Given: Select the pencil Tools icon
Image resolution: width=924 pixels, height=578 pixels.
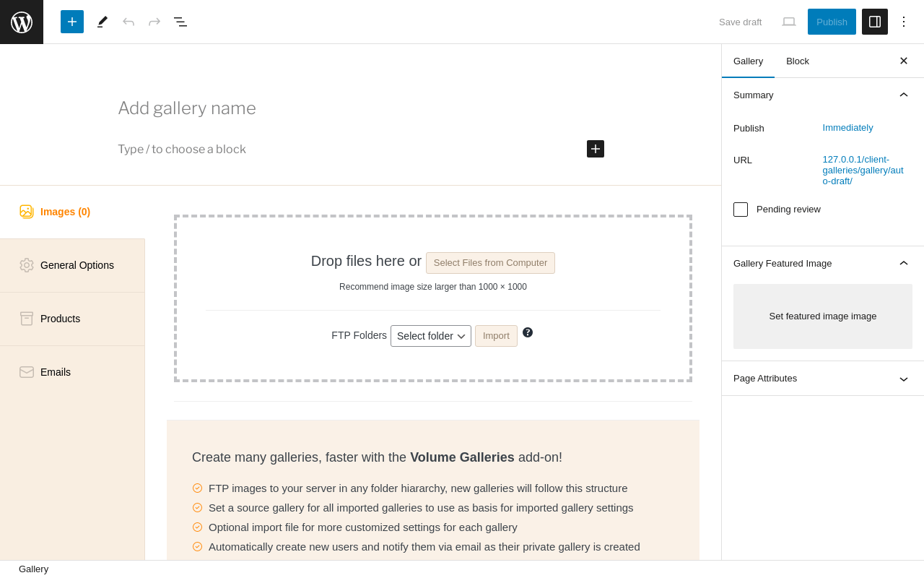Looking at the screenshot, I should tap(103, 22).
